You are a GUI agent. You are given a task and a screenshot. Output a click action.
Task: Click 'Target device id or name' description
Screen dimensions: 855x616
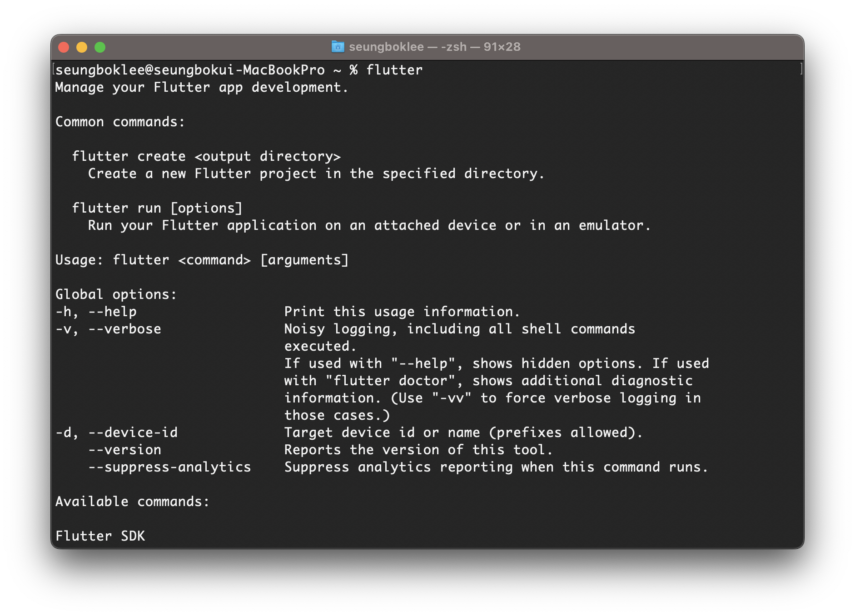tap(463, 432)
